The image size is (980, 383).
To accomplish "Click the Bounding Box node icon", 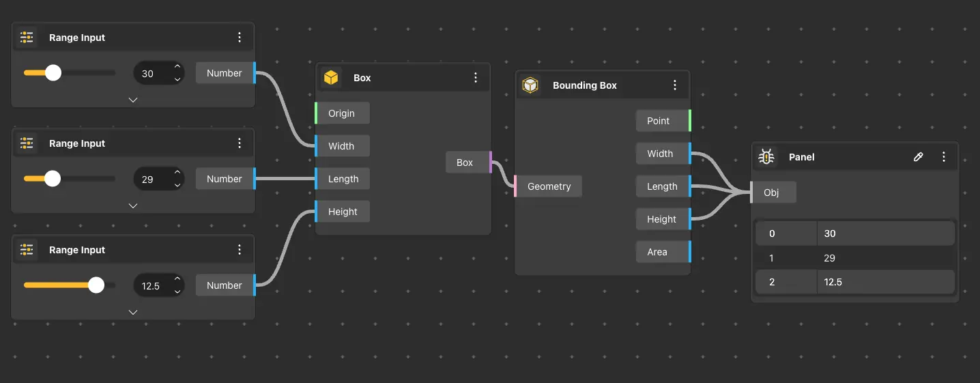I will coord(530,85).
